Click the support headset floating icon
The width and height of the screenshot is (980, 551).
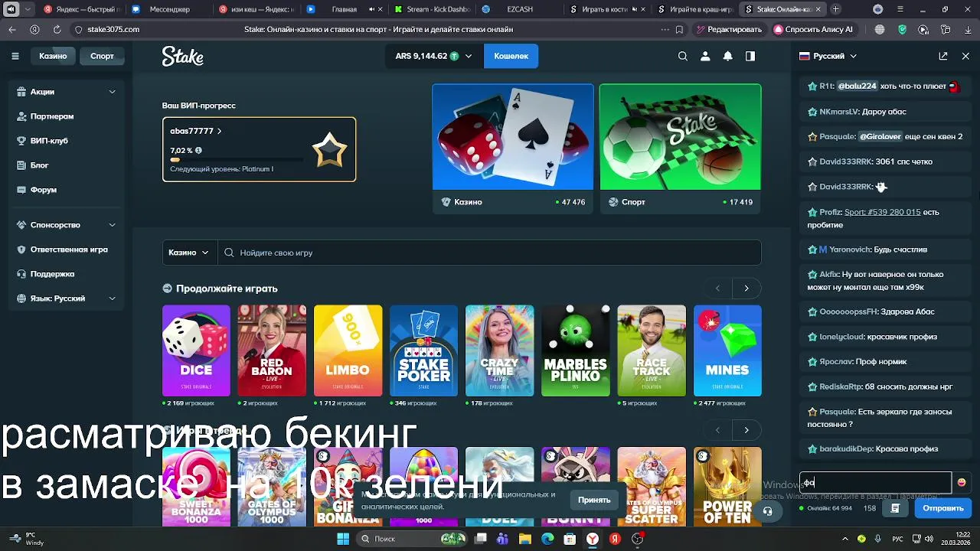[x=767, y=511]
